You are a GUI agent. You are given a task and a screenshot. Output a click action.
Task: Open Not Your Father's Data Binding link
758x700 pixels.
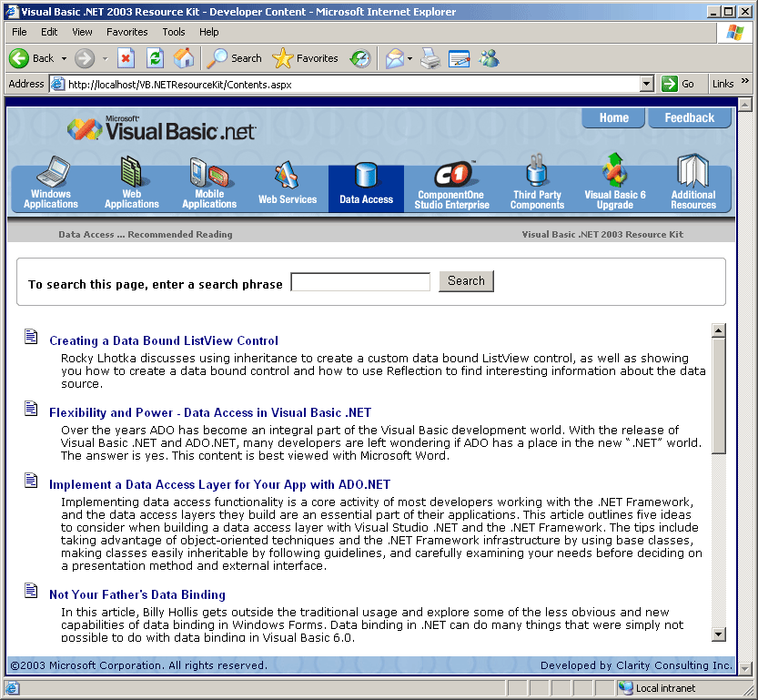pos(137,594)
